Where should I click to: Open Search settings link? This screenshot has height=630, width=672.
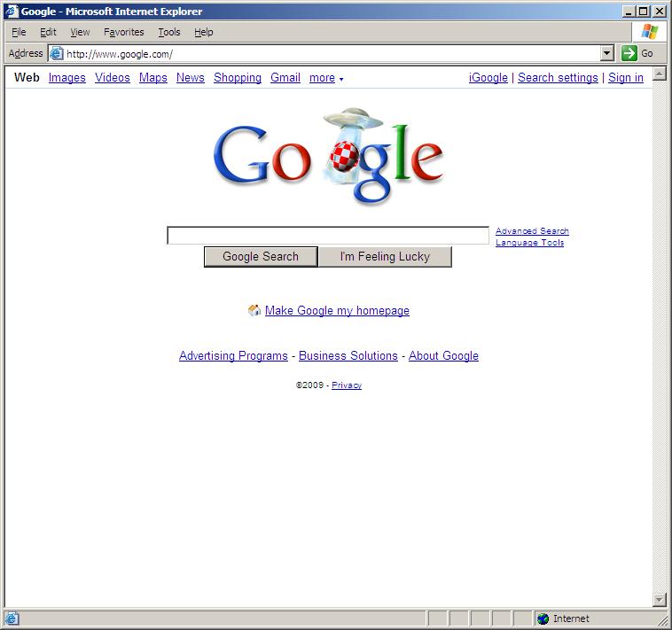[558, 77]
